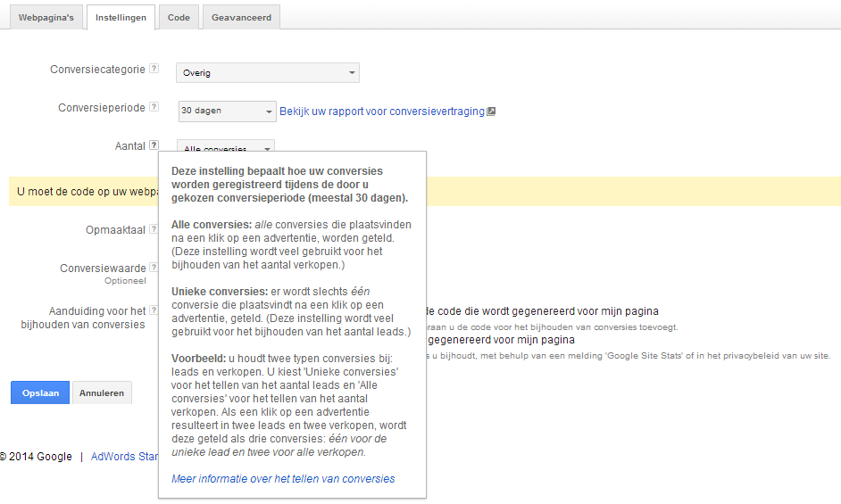
Task: Click help icon next to Conversiecategorie
Action: [x=154, y=70]
